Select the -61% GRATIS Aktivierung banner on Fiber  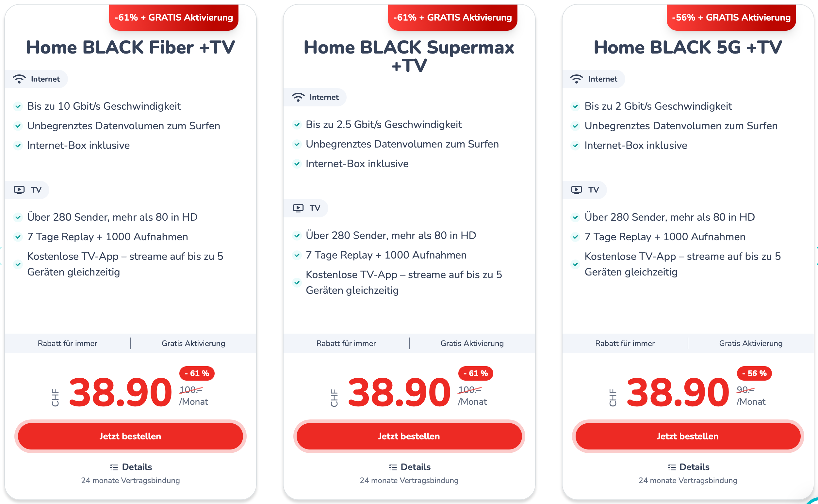(173, 17)
